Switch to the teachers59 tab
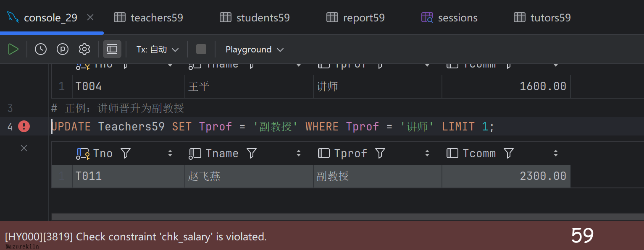The height and width of the screenshot is (250, 644). 149,18
